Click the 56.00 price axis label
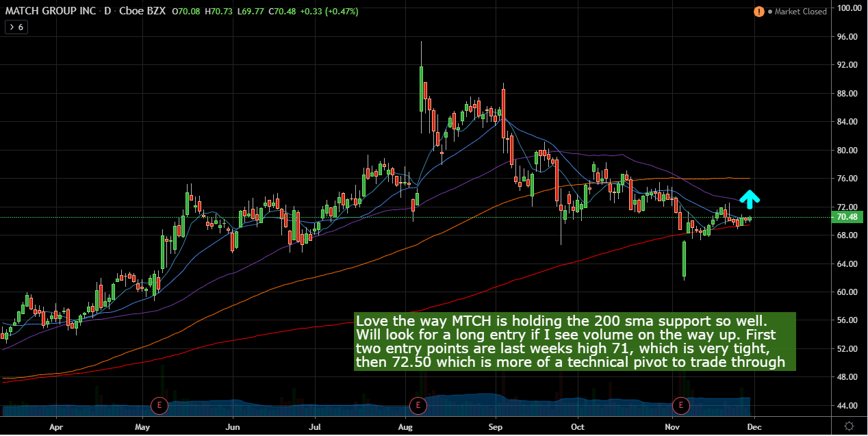The width and height of the screenshot is (868, 436). 849,320
